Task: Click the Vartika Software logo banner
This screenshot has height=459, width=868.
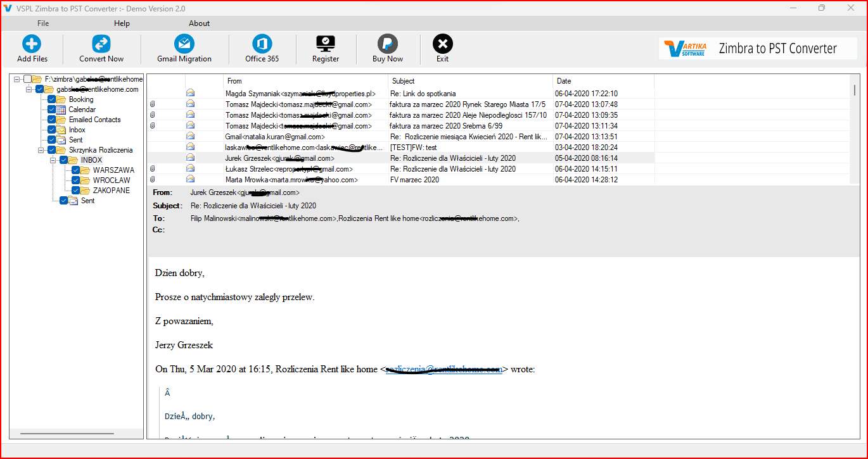Action: [x=758, y=48]
